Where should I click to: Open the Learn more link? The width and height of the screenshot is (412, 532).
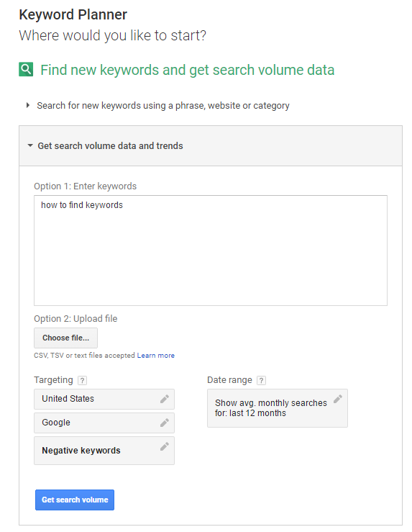156,355
